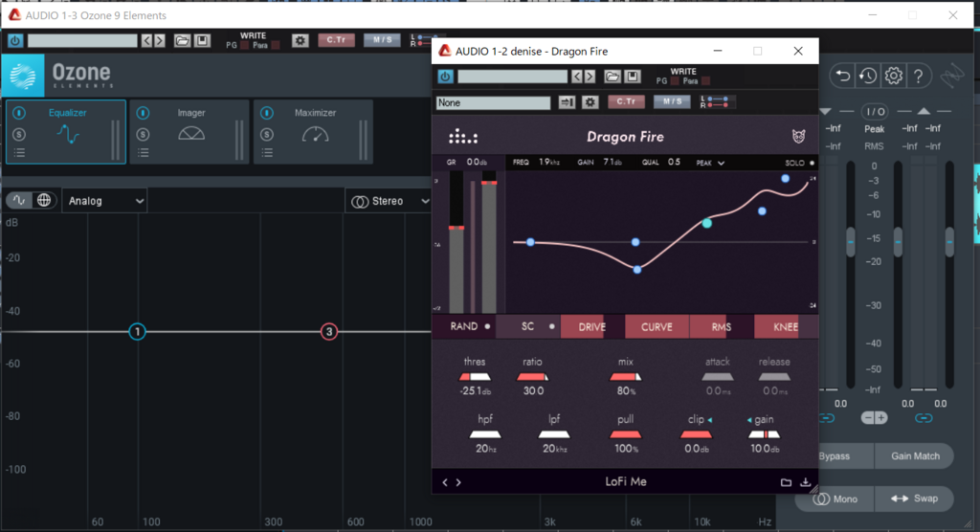
Task: Select the Equalizer module tab
Action: 66,132
